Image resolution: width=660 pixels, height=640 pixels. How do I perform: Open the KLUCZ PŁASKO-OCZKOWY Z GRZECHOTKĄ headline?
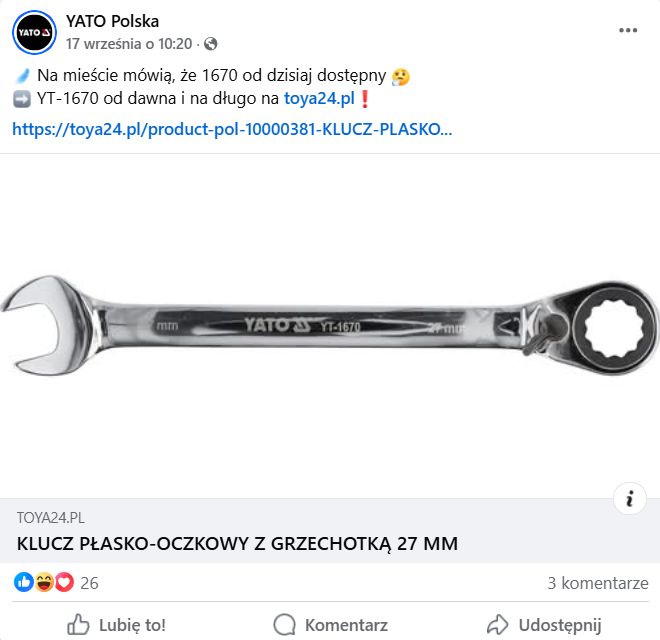237,544
